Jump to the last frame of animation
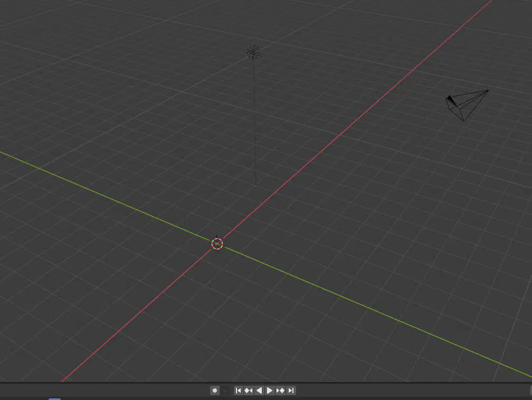 (x=291, y=390)
